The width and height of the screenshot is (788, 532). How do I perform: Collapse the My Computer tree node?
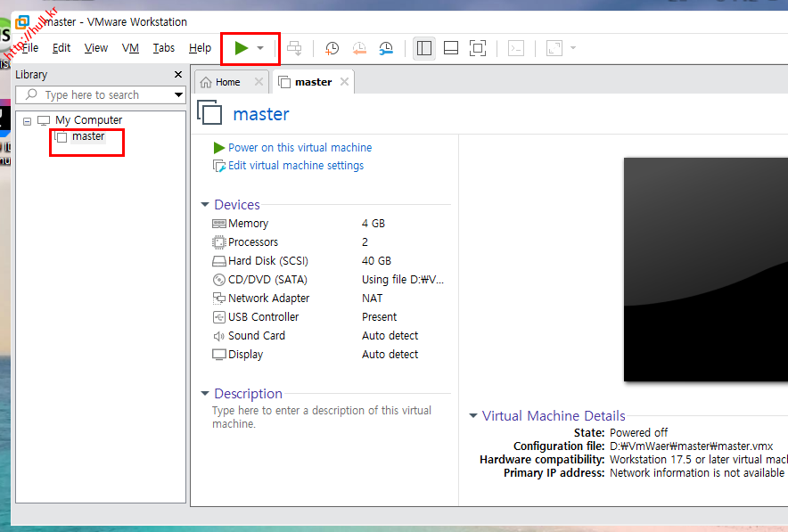(x=27, y=121)
